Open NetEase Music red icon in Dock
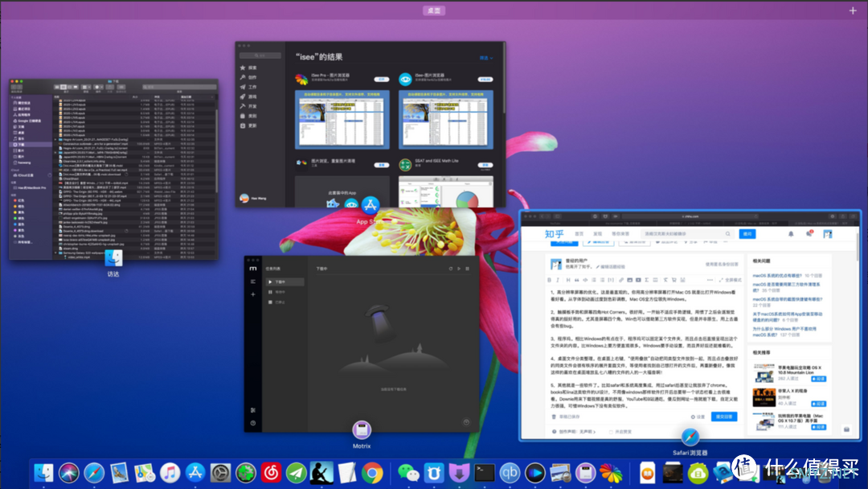868x489 pixels. click(272, 473)
